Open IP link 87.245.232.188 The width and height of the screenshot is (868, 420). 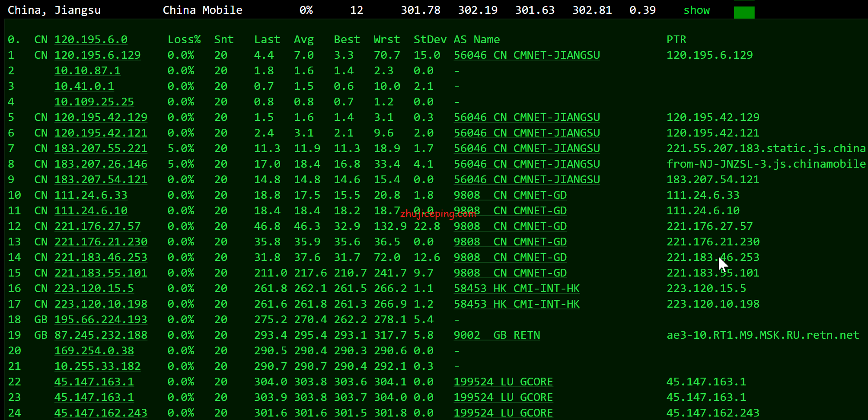[101, 335]
